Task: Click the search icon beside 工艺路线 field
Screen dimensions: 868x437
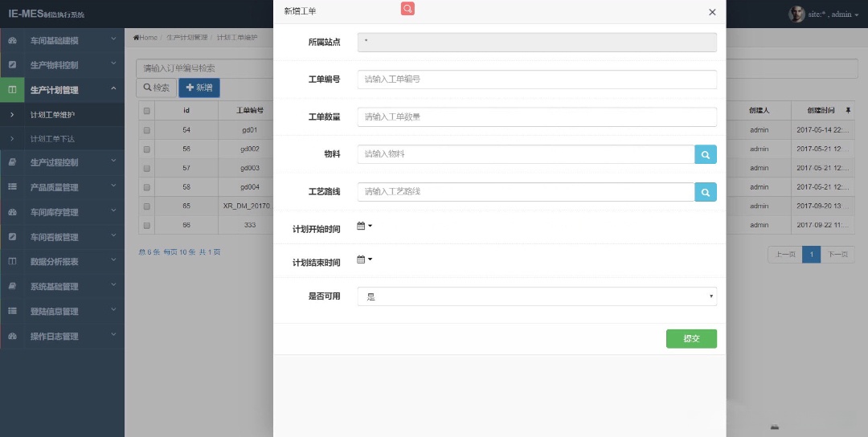Action: point(706,192)
